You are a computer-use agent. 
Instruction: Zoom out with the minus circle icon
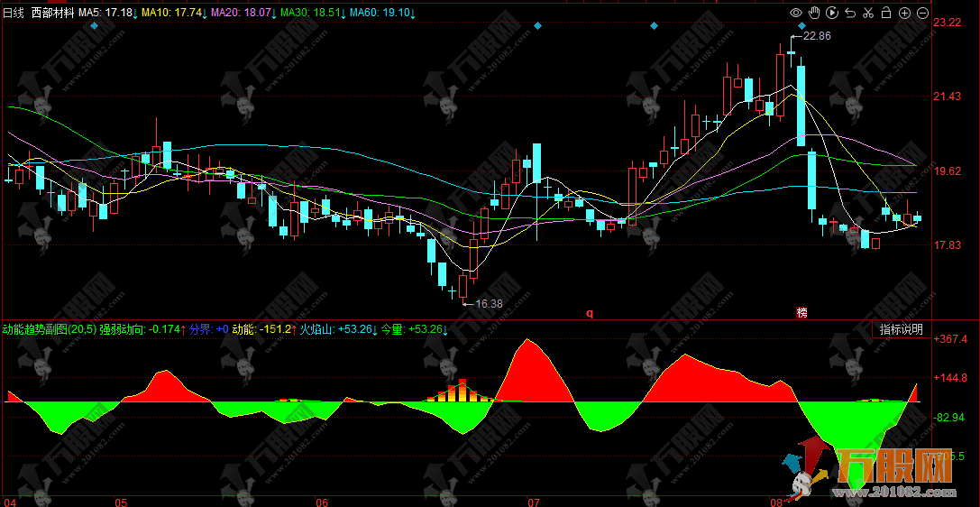pyautogui.click(x=922, y=13)
